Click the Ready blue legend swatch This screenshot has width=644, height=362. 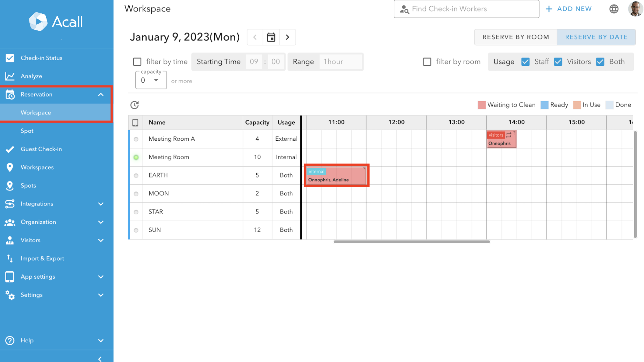[x=544, y=105]
